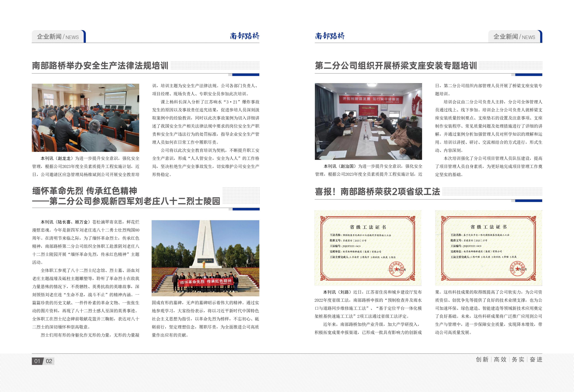Click the red banner '缅怀革命先烈 传承红色精神' in photo

[205, 282]
